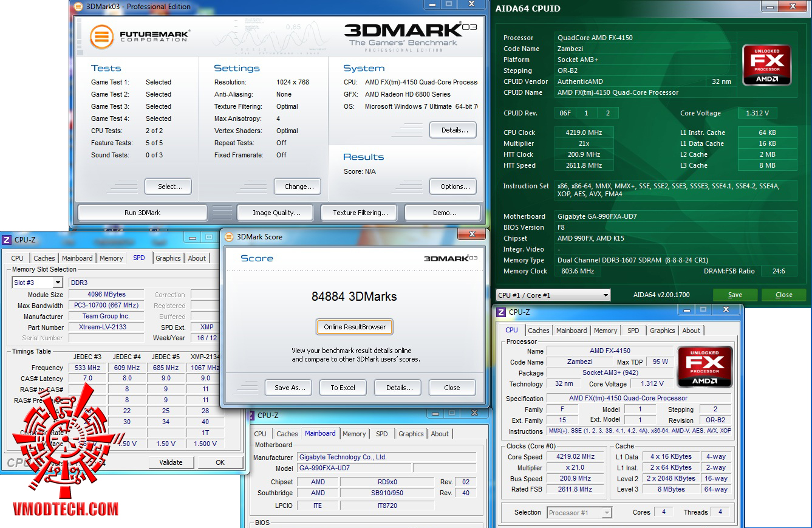Click the 3DMark03 title bar icon

click(77, 7)
